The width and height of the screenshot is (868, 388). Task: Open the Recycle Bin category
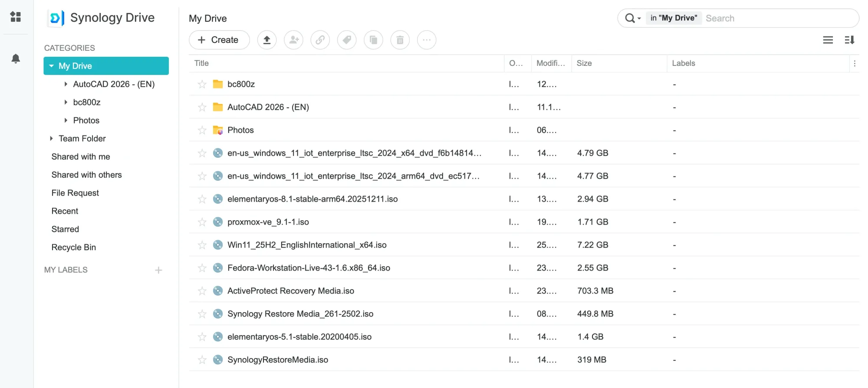[x=74, y=247]
